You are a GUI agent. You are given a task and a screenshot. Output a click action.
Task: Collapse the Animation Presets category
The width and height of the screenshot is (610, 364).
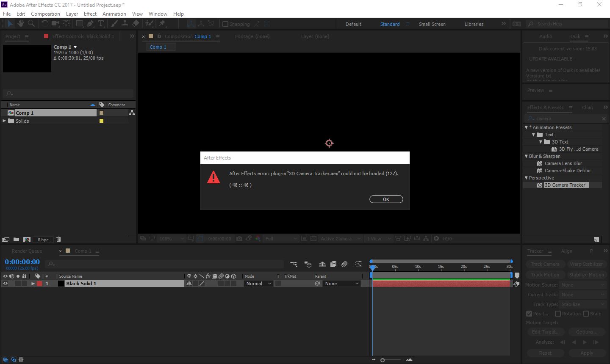tap(526, 127)
